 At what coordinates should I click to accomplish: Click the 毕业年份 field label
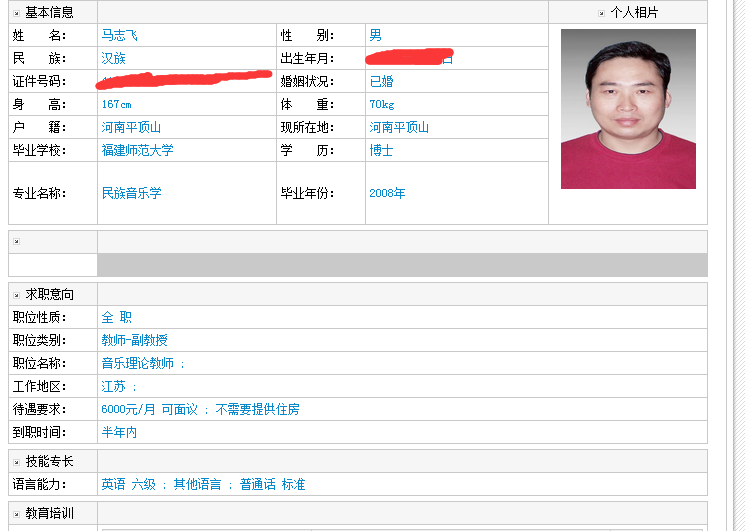pyautogui.click(x=307, y=193)
